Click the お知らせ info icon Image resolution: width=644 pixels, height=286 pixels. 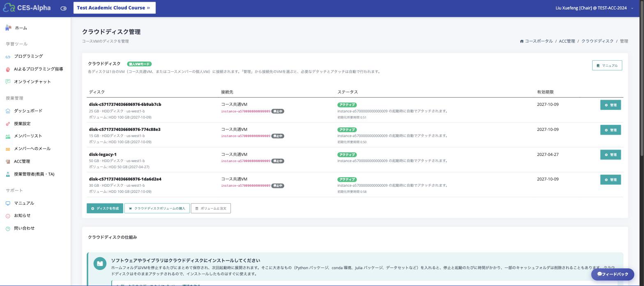pos(8,216)
